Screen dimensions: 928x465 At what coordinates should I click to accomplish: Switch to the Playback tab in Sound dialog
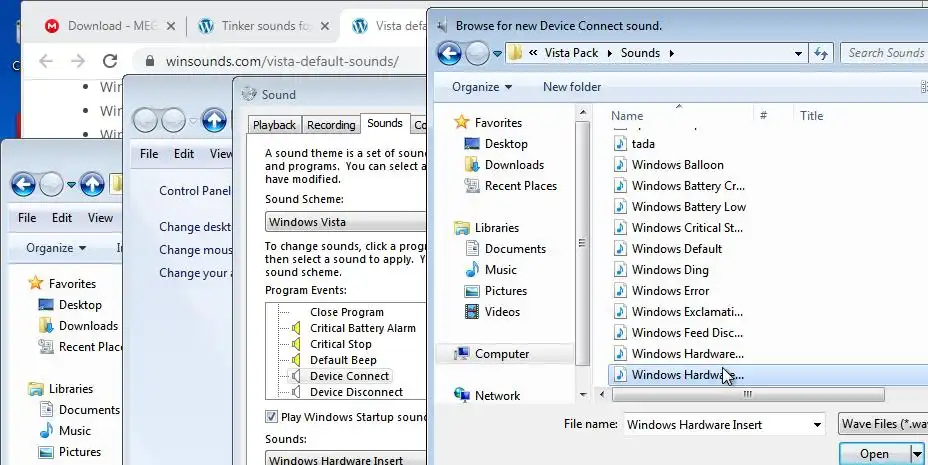(x=274, y=125)
